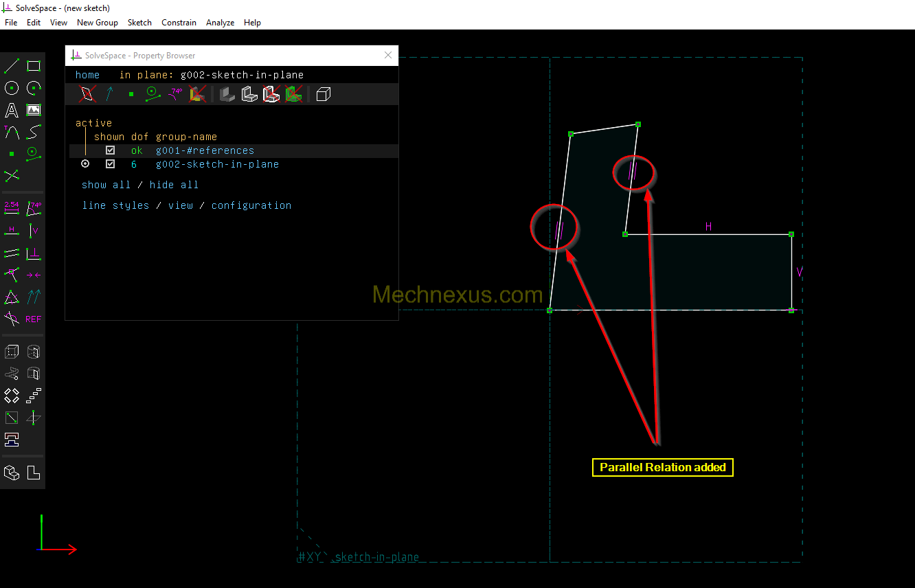Select the Rectangle sketch tool
This screenshot has height=588, width=915.
pos(34,66)
